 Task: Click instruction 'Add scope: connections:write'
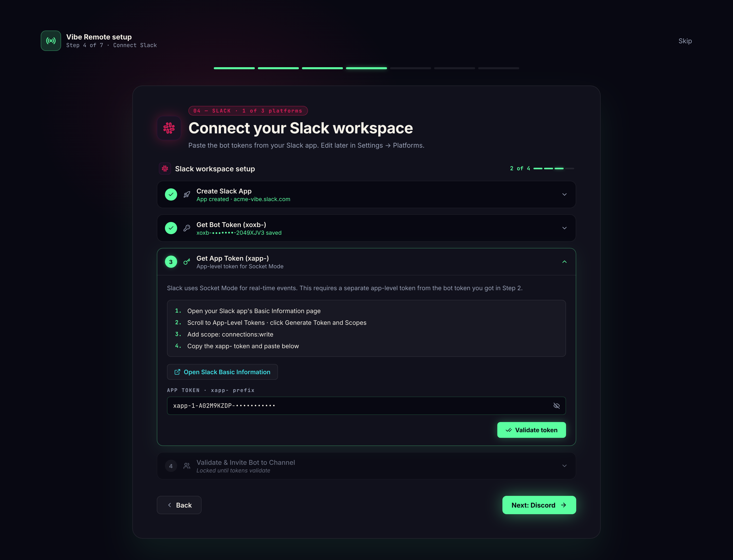click(x=230, y=334)
